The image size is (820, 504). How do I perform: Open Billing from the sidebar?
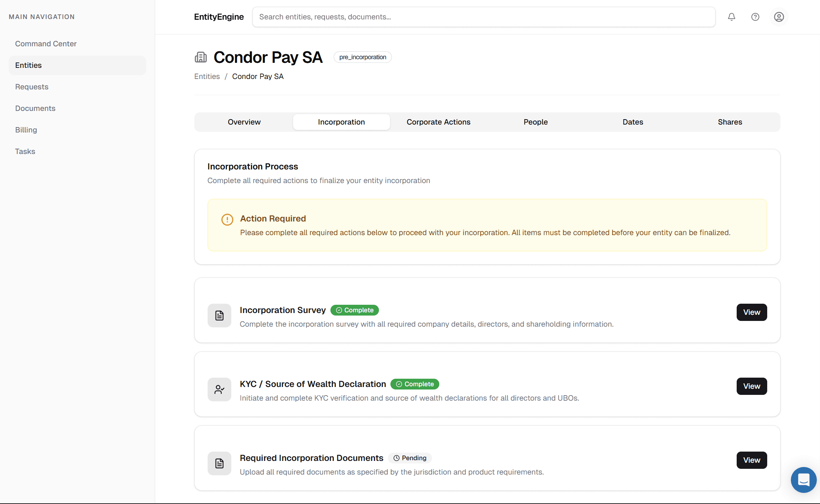(26, 130)
